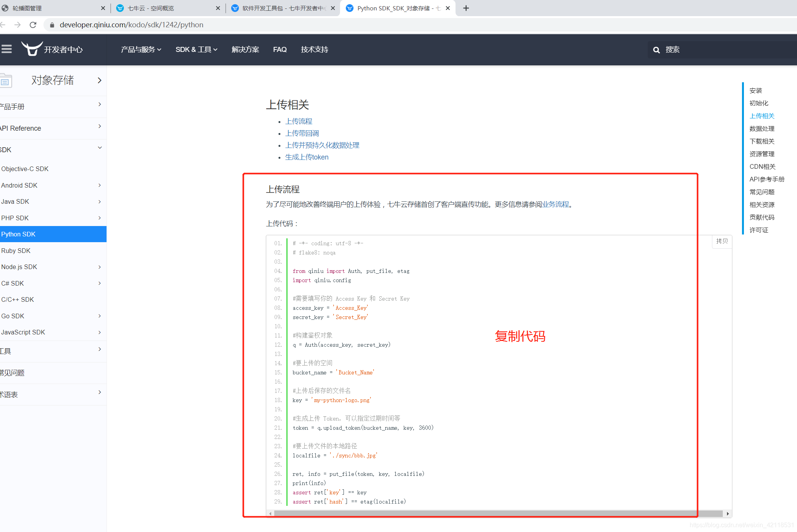Jump to 资源管理 in page outline

click(x=762, y=154)
